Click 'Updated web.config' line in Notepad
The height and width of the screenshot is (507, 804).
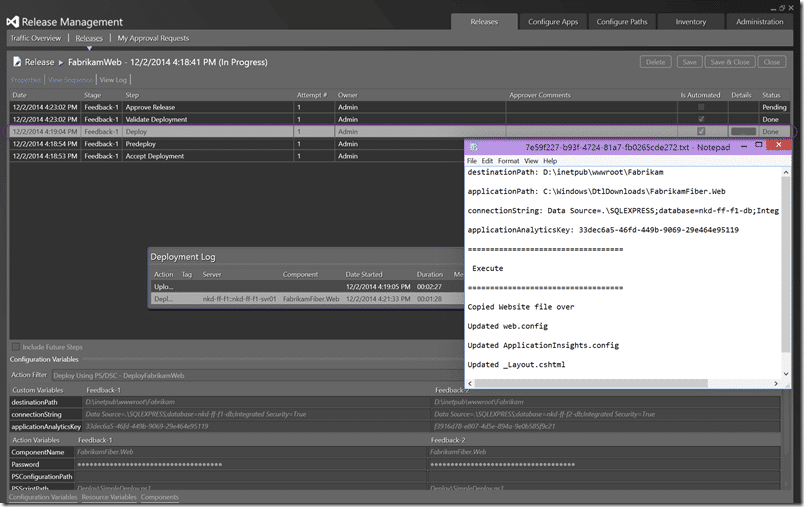pos(508,326)
